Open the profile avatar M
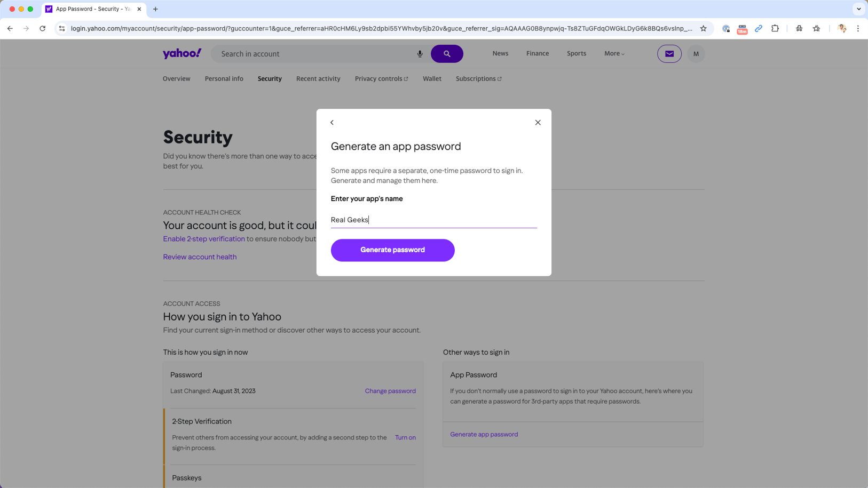Viewport: 868px width, 488px height. pyautogui.click(x=696, y=54)
